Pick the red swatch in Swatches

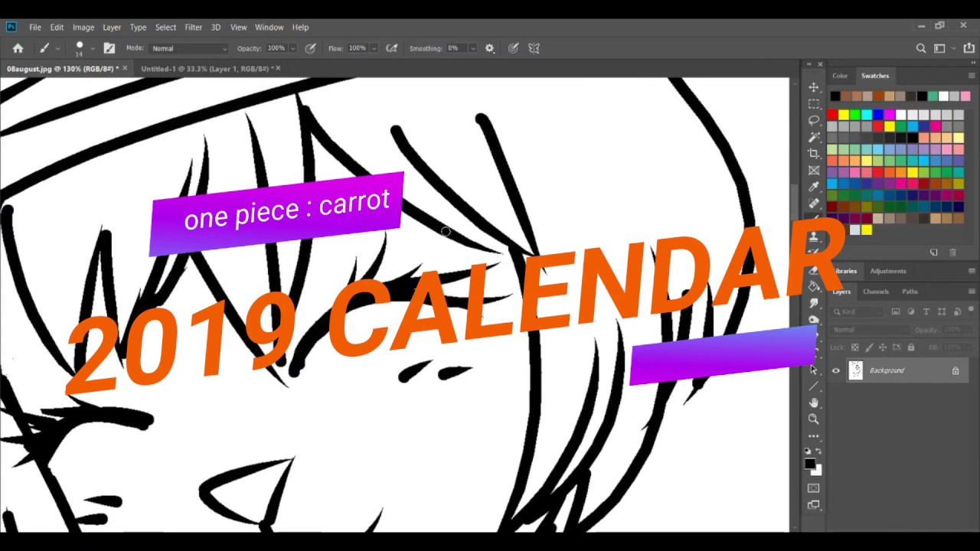pos(832,115)
